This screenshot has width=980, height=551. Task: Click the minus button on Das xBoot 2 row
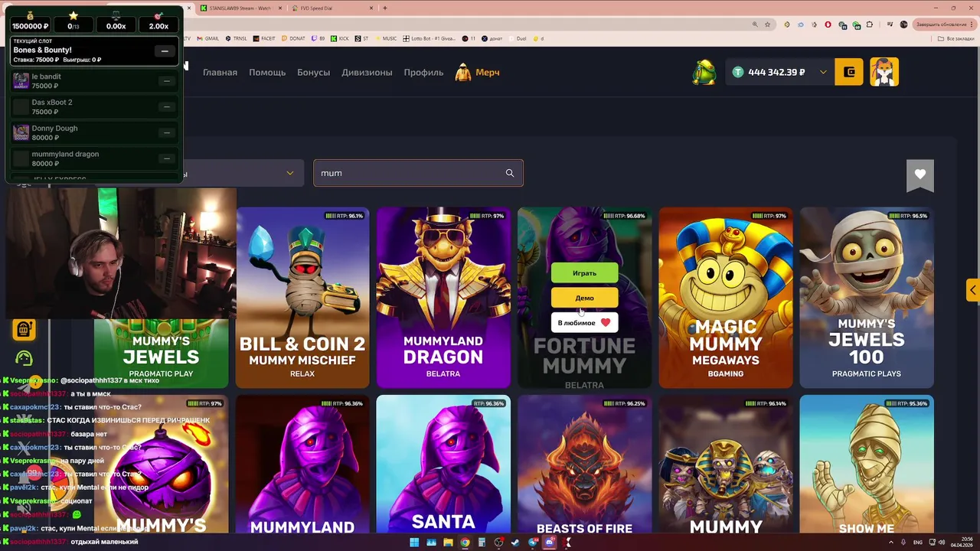pyautogui.click(x=166, y=107)
